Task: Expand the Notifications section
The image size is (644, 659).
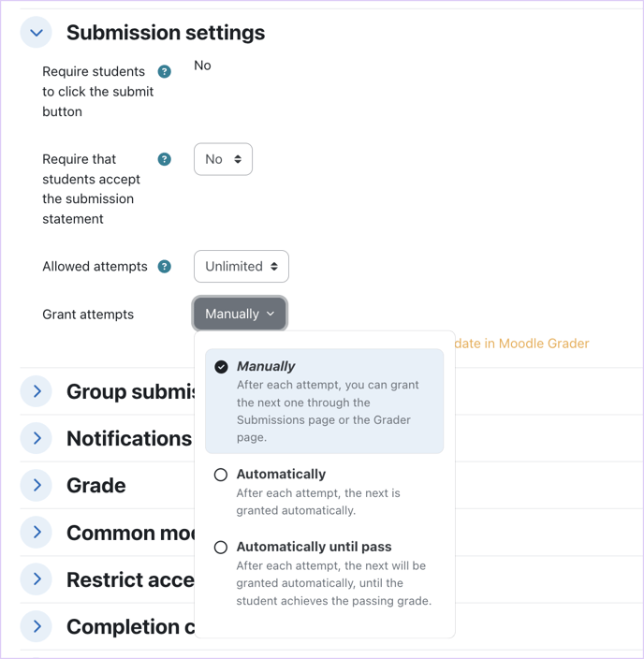Action: (37, 438)
